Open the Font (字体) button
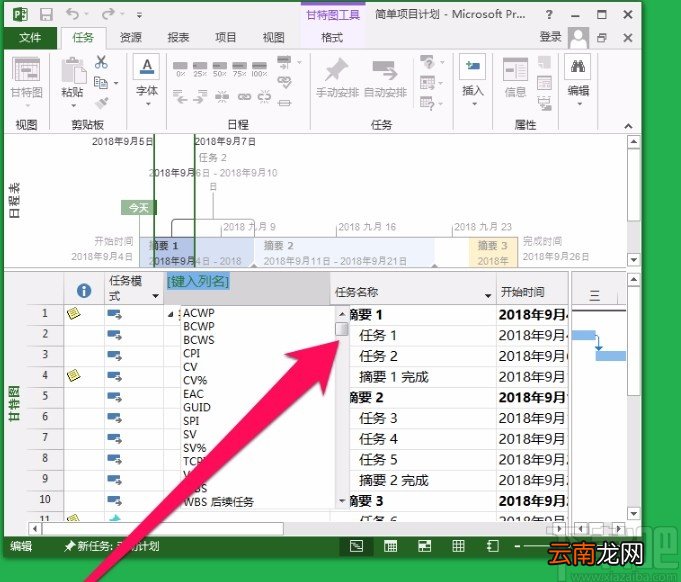The width and height of the screenshot is (681, 582). coord(147,79)
